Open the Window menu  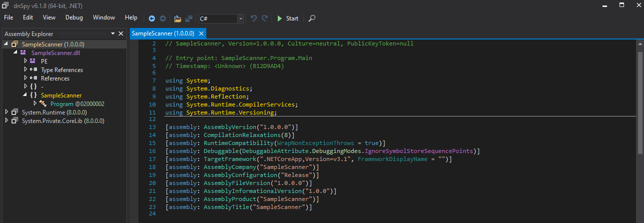click(104, 17)
